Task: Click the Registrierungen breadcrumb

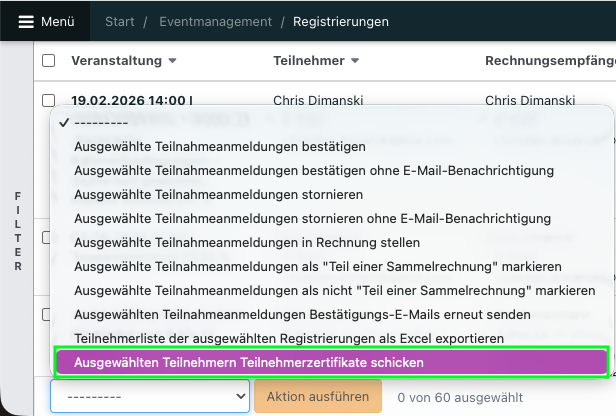Action: 341,22
